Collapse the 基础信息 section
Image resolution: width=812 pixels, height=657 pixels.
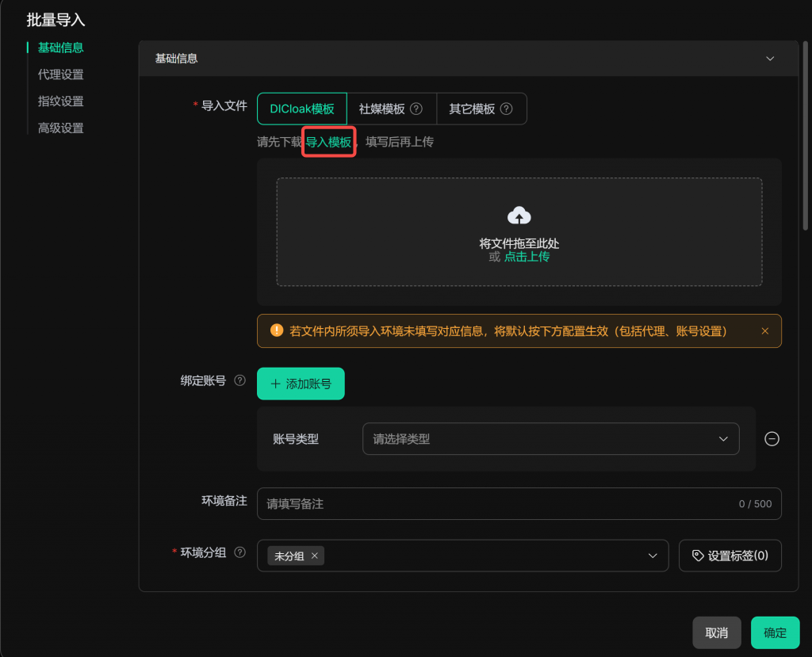(x=768, y=59)
